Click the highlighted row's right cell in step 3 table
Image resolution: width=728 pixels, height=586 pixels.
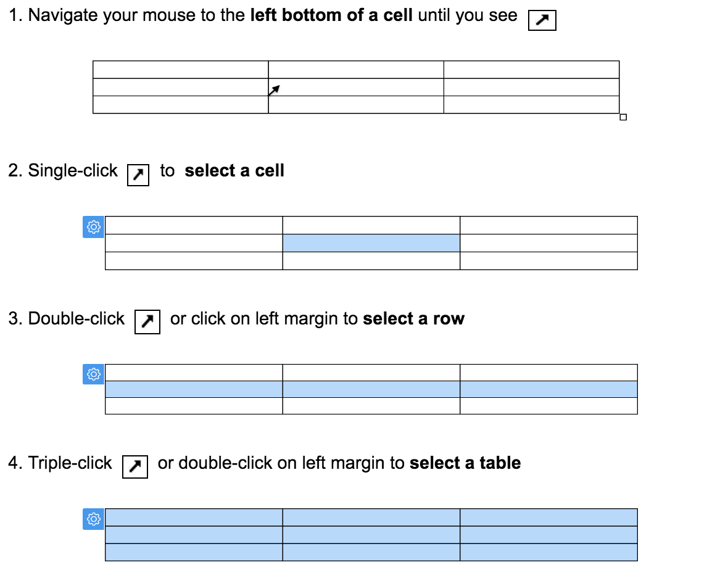coord(548,389)
